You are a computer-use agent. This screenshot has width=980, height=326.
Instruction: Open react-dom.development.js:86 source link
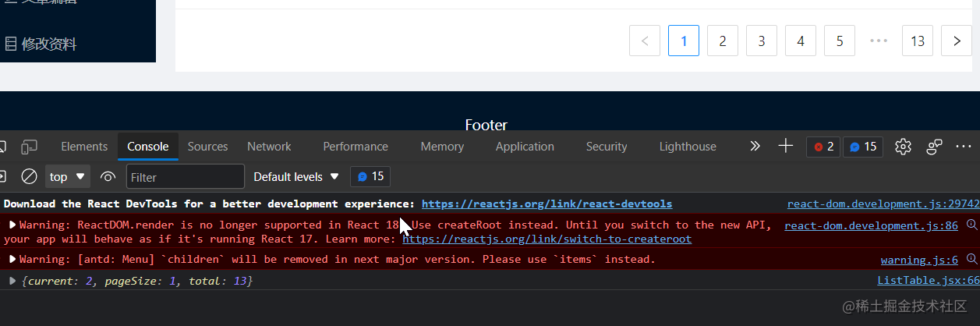pos(871,225)
